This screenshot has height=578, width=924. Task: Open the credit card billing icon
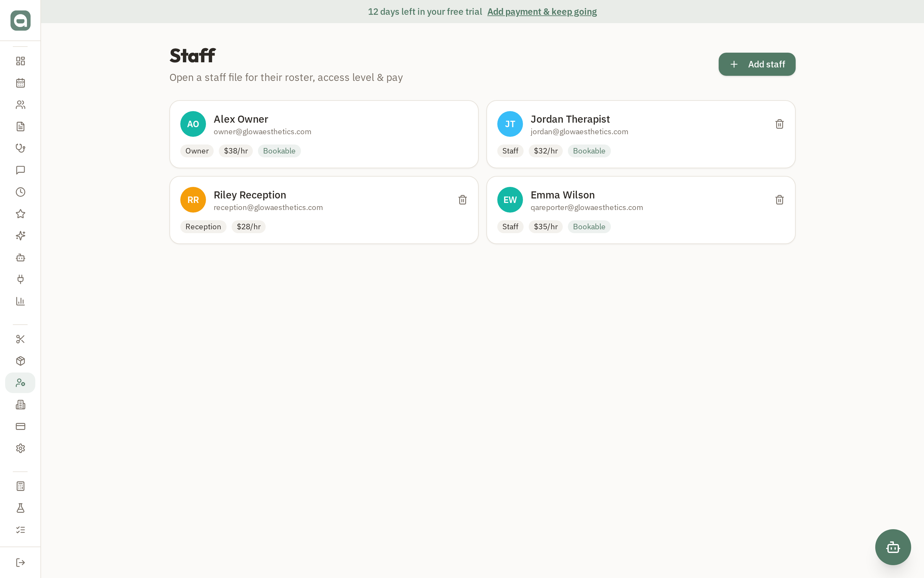[x=20, y=426]
